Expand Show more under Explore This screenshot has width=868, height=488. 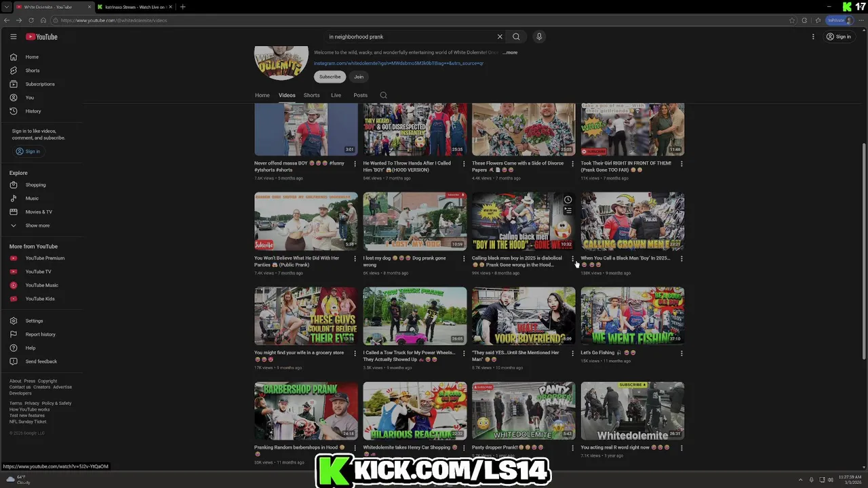coord(42,226)
